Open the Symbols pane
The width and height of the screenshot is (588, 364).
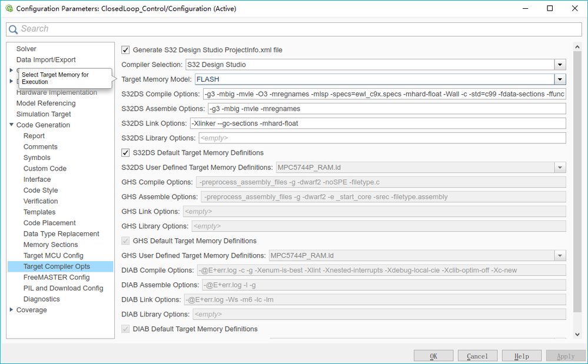tap(36, 157)
